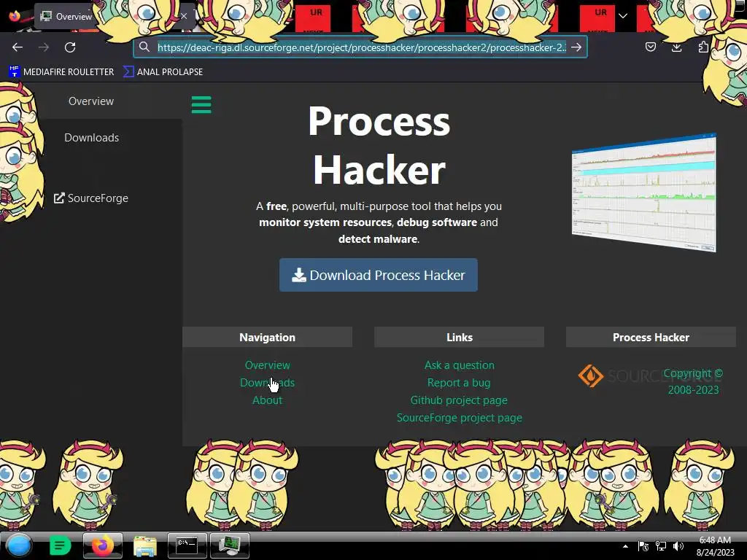Viewport: 747px width, 560px height.
Task: Select Downloads in the sidebar
Action: (x=91, y=138)
